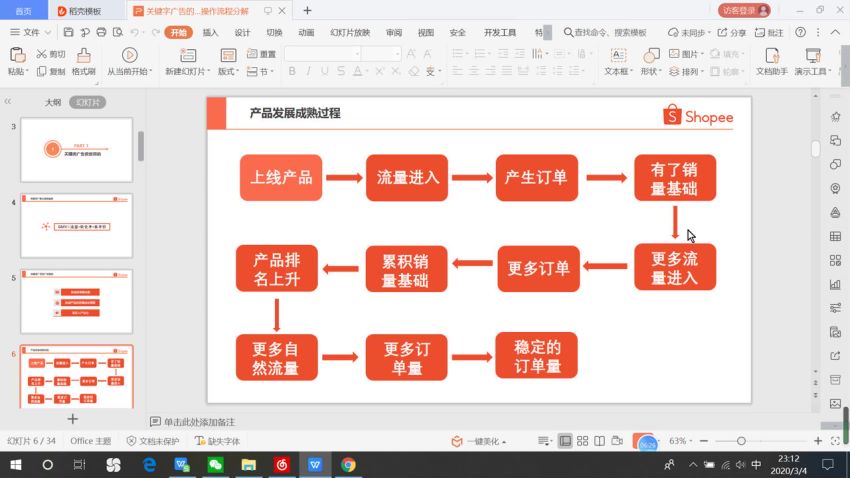
Task: Open the Presentation Tools icon
Action: tap(813, 55)
